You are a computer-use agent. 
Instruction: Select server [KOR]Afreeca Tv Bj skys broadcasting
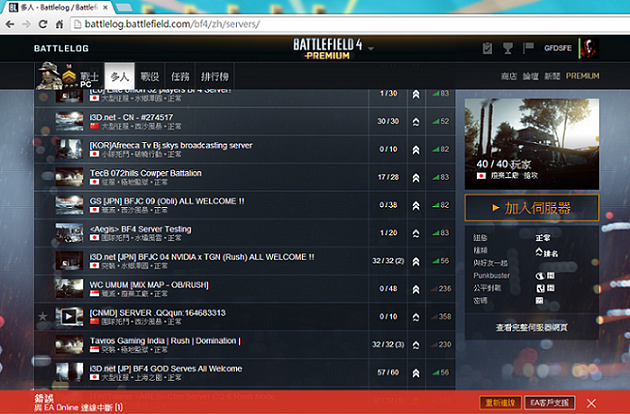tap(244, 149)
